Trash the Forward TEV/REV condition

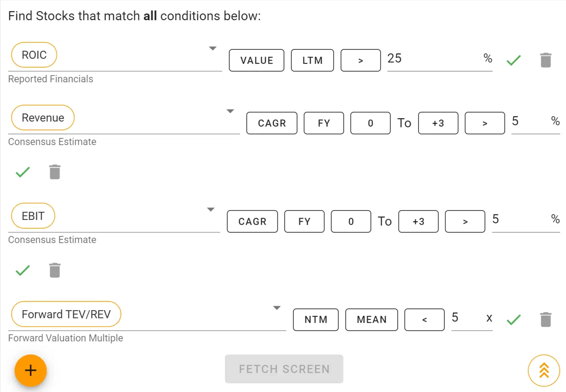[546, 320]
